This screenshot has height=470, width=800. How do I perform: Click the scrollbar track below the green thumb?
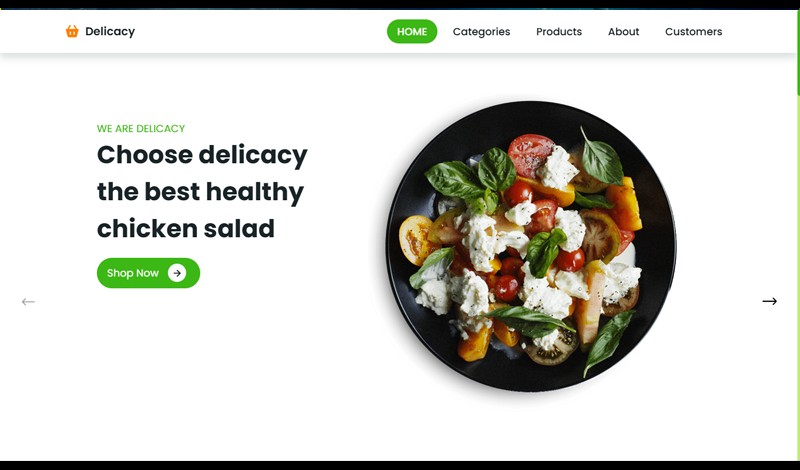[798, 276]
